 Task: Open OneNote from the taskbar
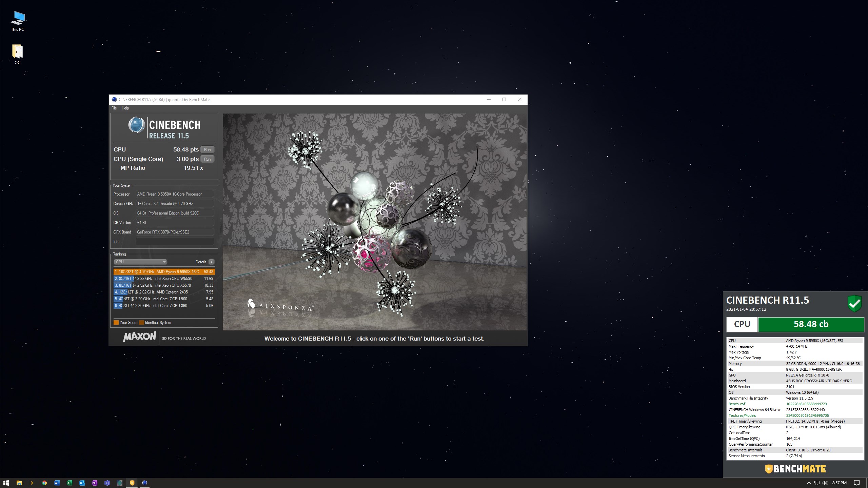pos(95,483)
